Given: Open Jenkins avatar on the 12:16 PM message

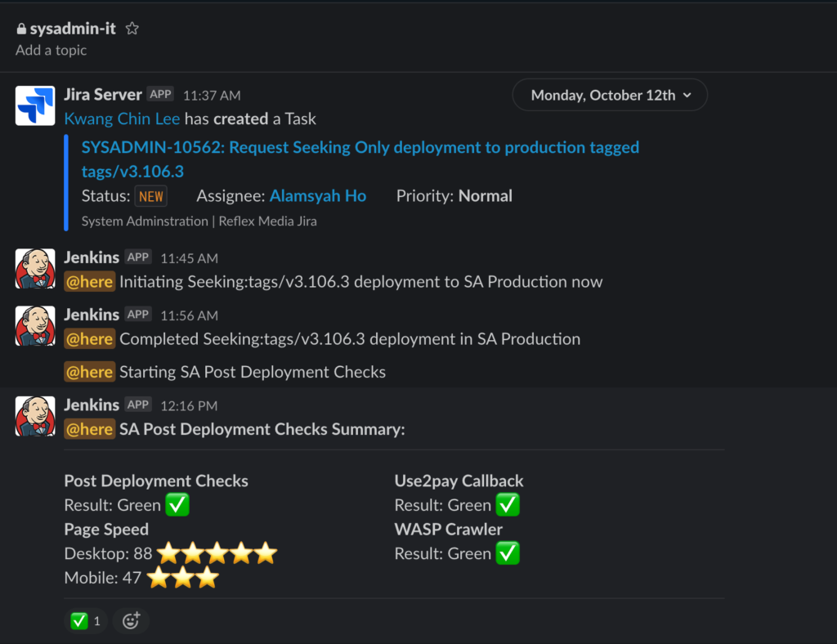Looking at the screenshot, I should click(35, 416).
